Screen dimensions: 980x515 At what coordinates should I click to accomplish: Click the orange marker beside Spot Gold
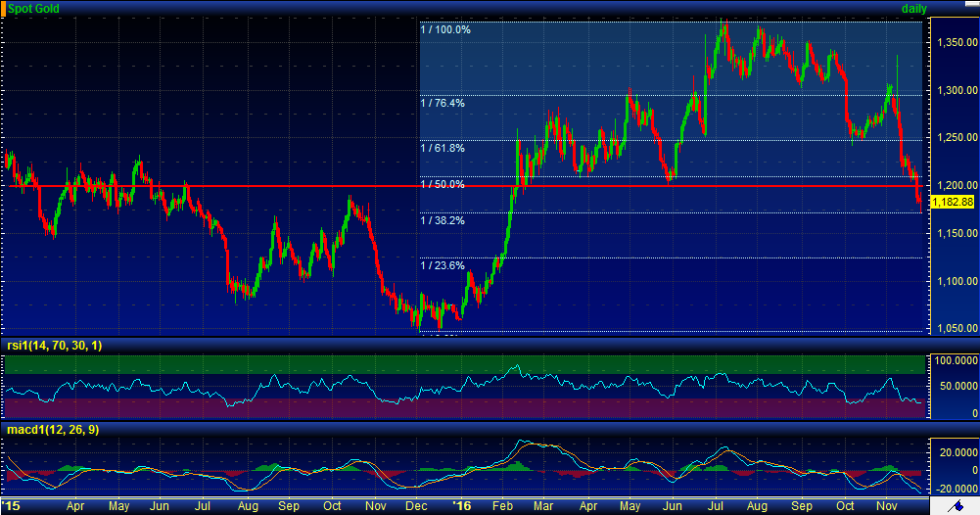(x=3, y=8)
